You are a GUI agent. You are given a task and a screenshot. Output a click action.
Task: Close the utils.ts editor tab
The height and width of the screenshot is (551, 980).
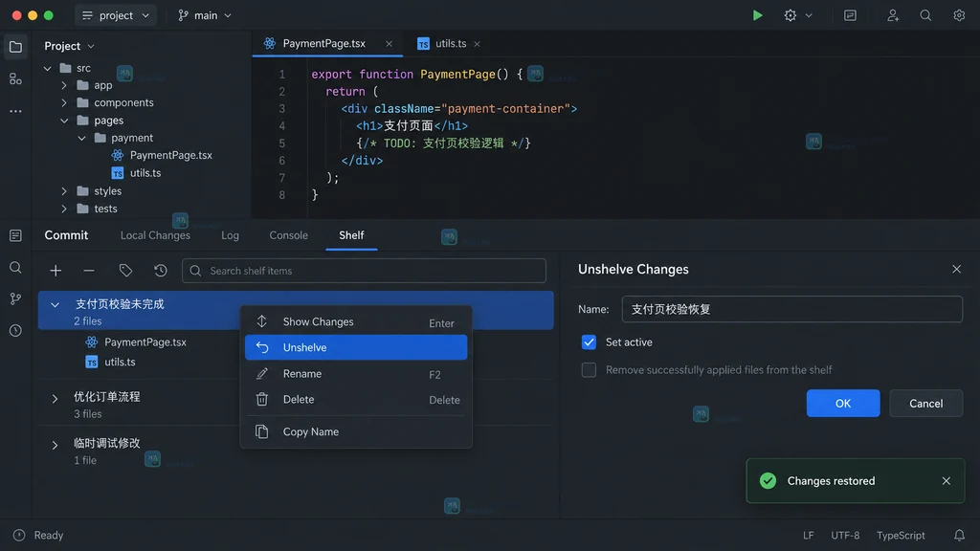coord(477,44)
